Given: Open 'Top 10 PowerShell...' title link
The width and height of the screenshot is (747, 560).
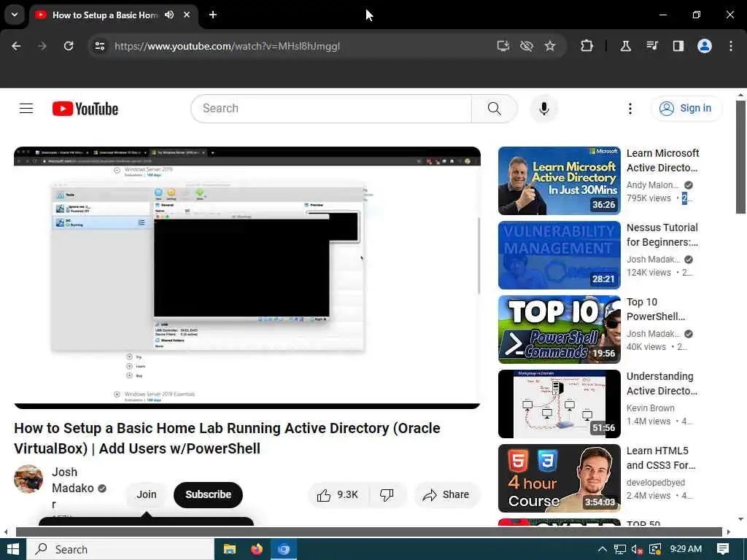Looking at the screenshot, I should (656, 309).
